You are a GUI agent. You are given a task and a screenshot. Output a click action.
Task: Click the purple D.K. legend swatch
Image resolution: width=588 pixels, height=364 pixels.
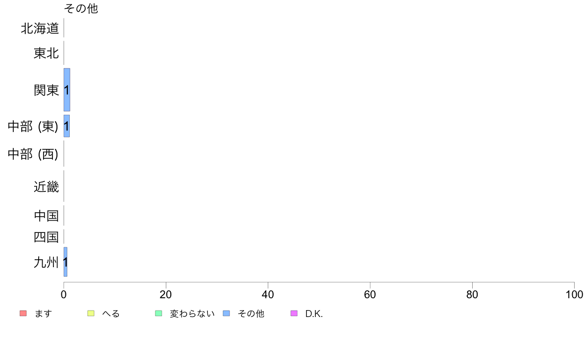294,314
